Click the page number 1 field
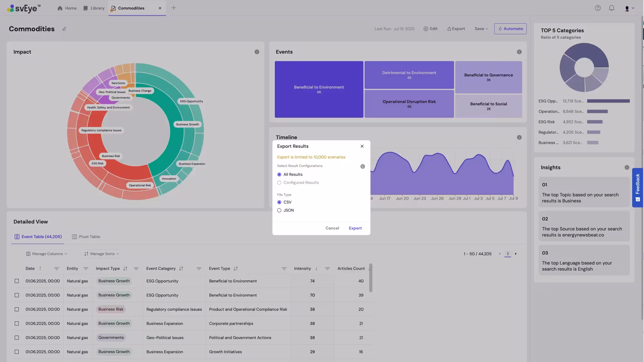 point(507,254)
